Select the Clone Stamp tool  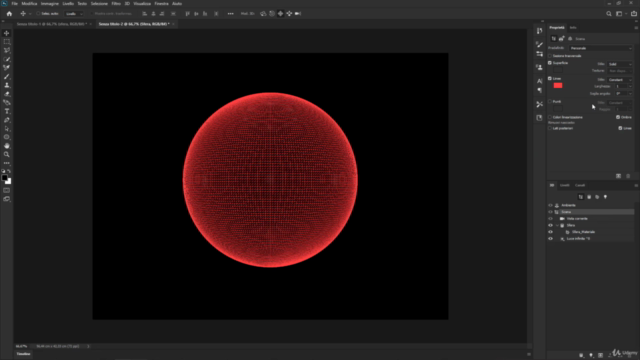click(x=7, y=85)
